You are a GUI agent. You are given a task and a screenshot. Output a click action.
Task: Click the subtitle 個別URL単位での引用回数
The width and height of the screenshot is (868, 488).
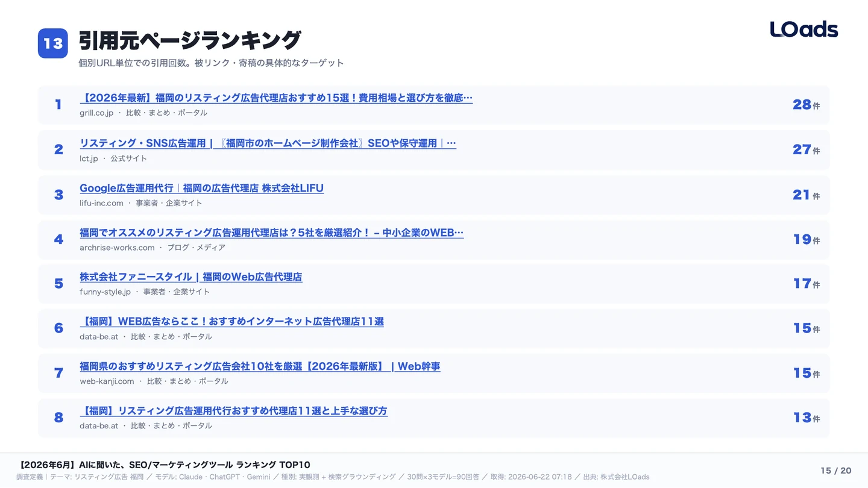pyautogui.click(x=211, y=63)
